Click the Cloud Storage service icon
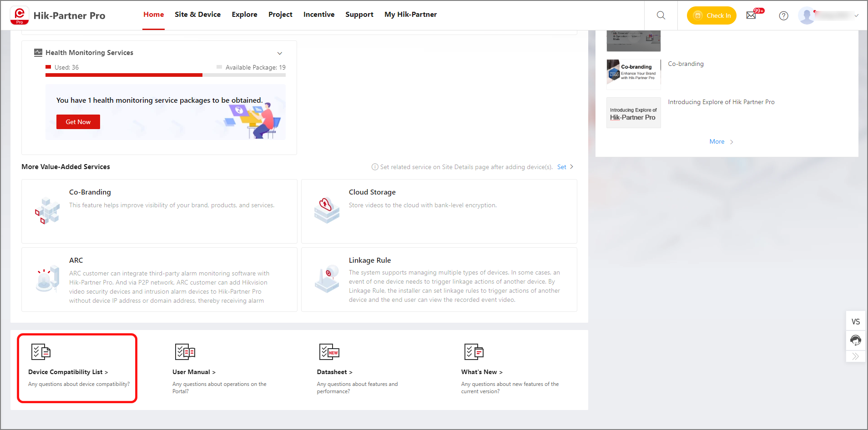This screenshot has width=868, height=430. 327,210
